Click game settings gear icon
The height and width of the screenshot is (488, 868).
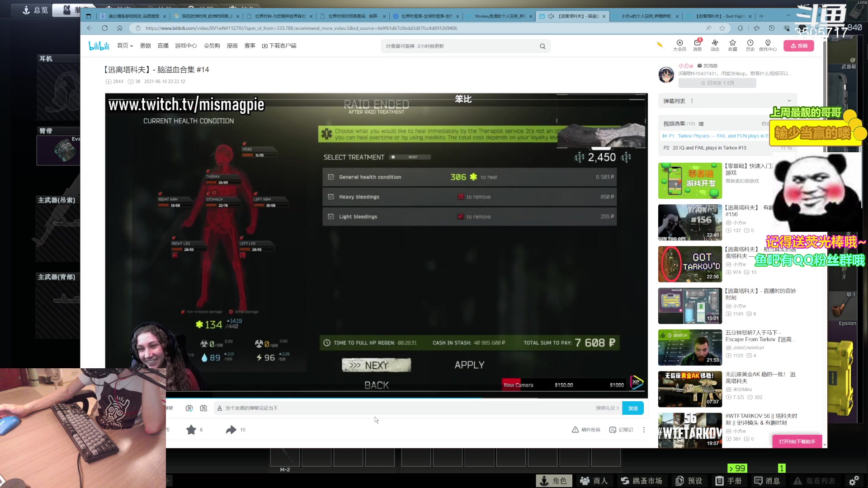pos(854,481)
